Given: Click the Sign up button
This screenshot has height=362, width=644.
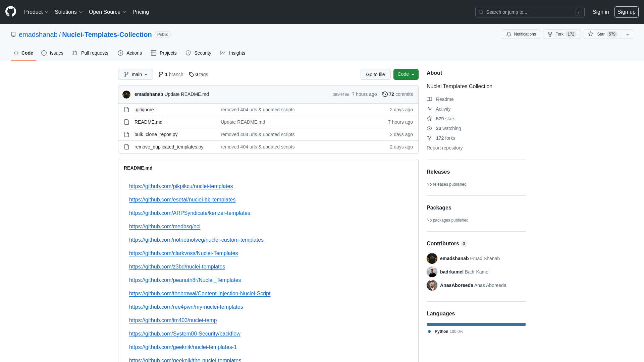Looking at the screenshot, I should (x=627, y=12).
